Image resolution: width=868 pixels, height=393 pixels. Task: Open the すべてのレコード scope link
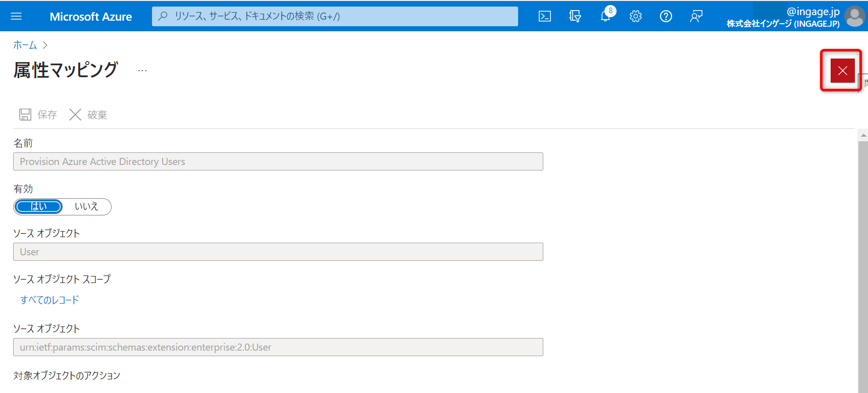click(x=49, y=300)
